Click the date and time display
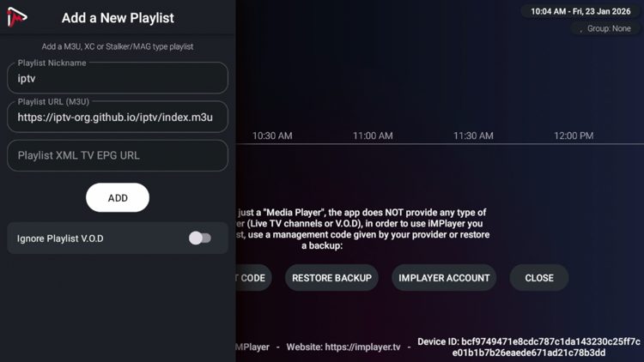 pos(580,11)
